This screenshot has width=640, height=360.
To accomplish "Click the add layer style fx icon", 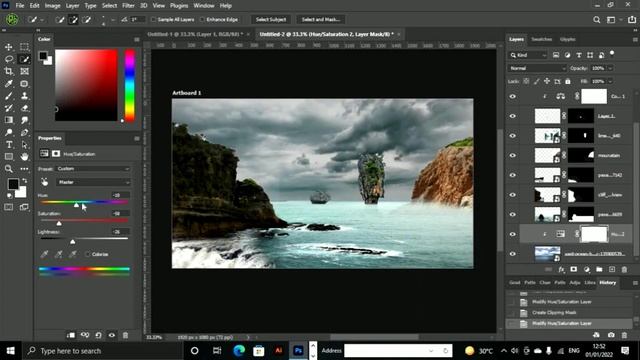I will (561, 269).
